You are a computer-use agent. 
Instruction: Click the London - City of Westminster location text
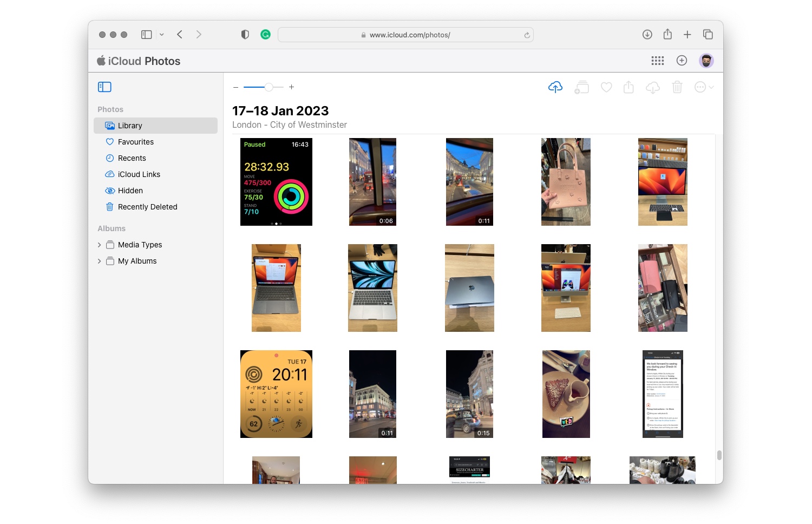click(290, 125)
